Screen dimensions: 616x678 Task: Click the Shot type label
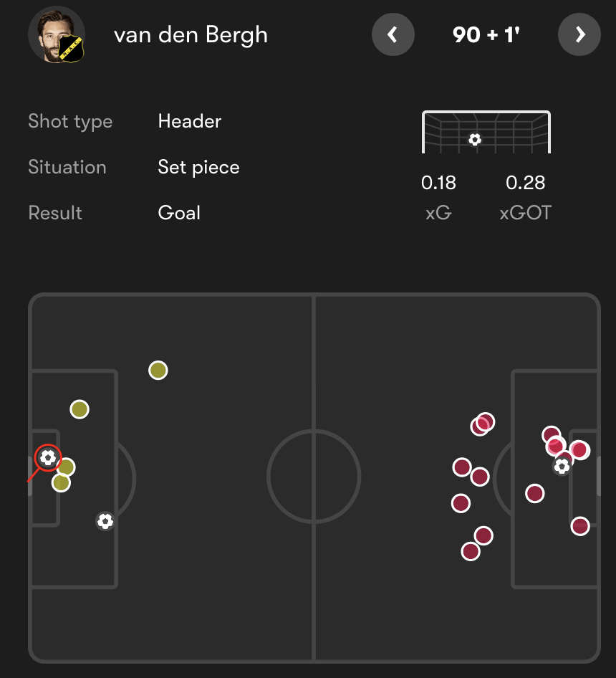click(70, 121)
